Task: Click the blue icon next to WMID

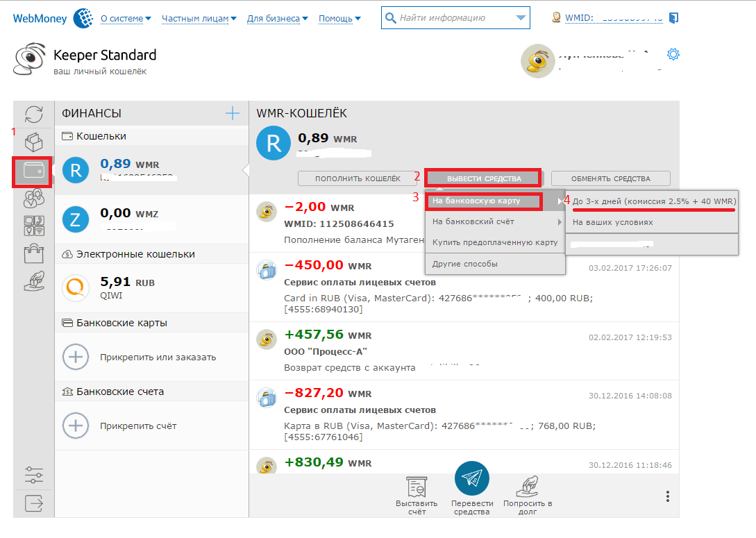Action: click(673, 18)
